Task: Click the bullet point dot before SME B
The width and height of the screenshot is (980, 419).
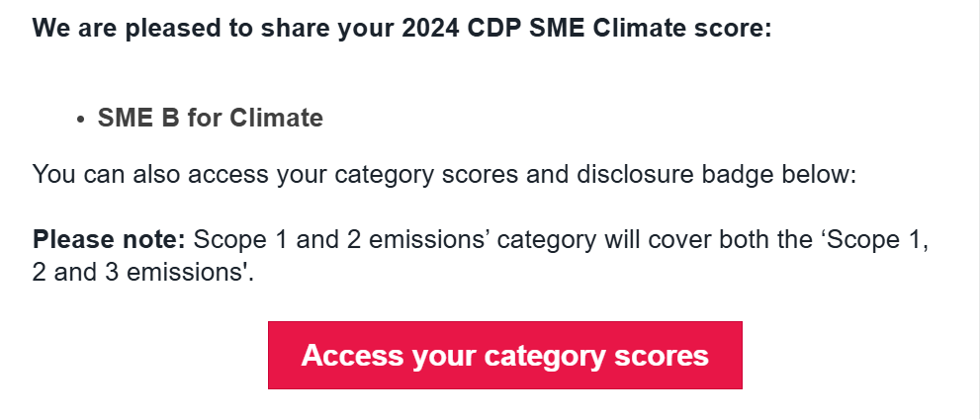Action: tap(80, 120)
